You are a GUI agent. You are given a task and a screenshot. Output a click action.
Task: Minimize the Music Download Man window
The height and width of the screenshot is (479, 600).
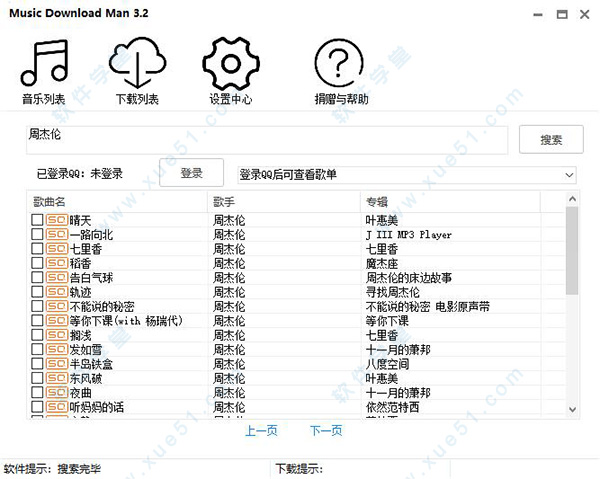538,15
